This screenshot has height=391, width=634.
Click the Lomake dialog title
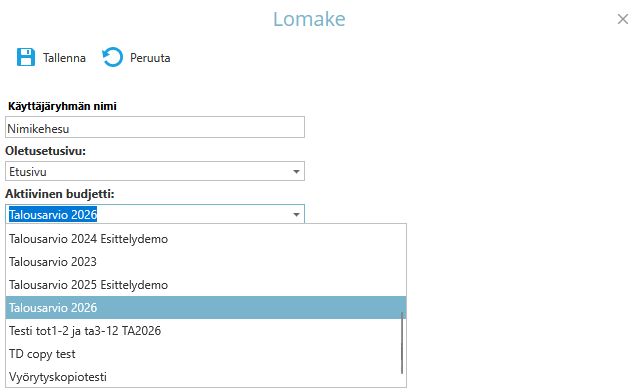[309, 19]
